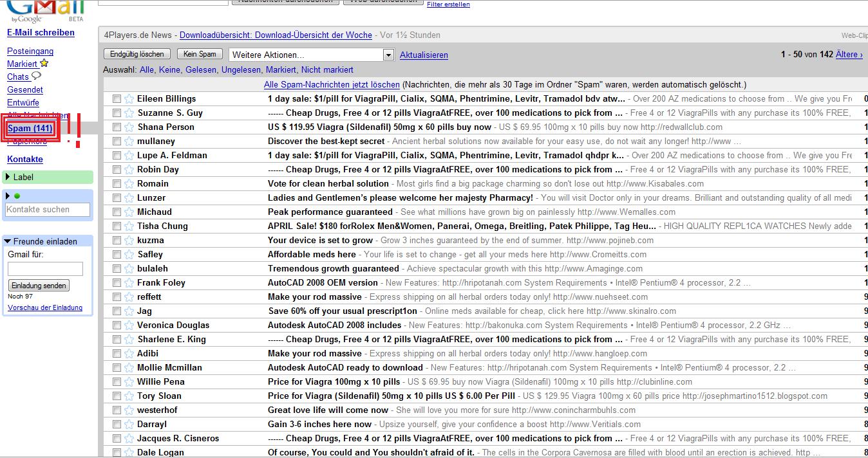The image size is (868, 458).
Task: Click the Einladung senden button
Action: (39, 286)
